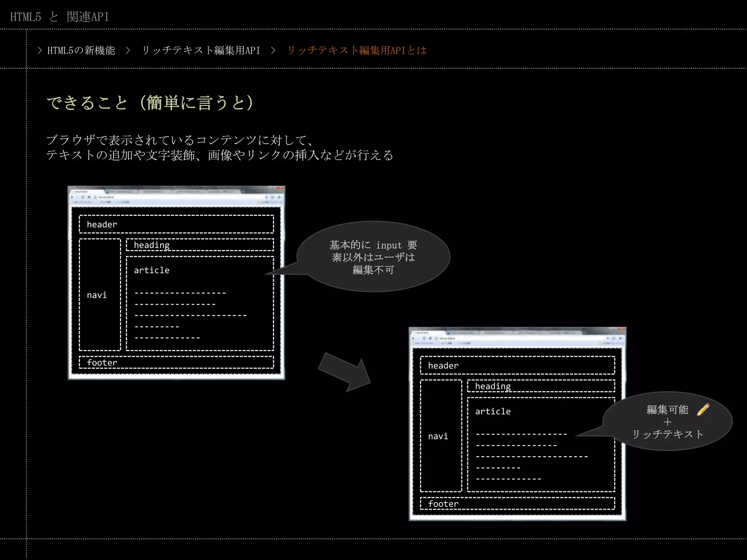Click navi box in the 編集不可 mockup

tap(100, 295)
